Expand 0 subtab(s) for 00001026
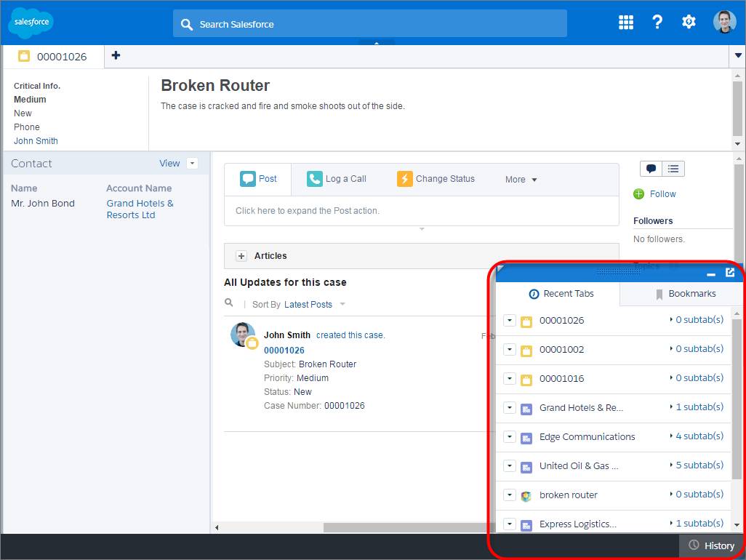The image size is (746, 560). 697,319
